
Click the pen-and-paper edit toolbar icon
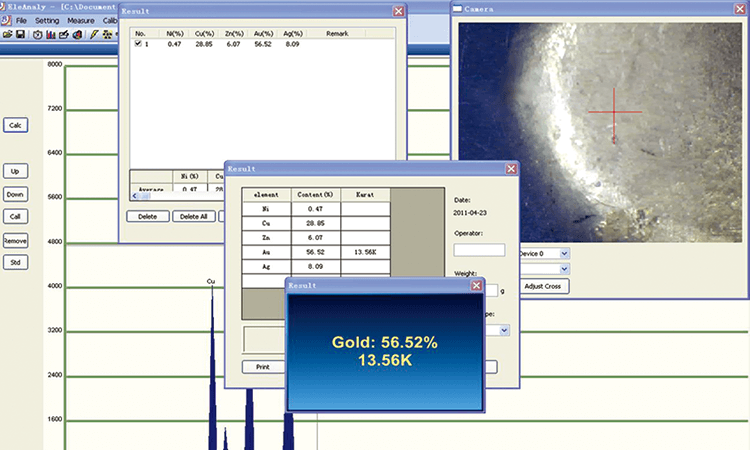tap(64, 34)
